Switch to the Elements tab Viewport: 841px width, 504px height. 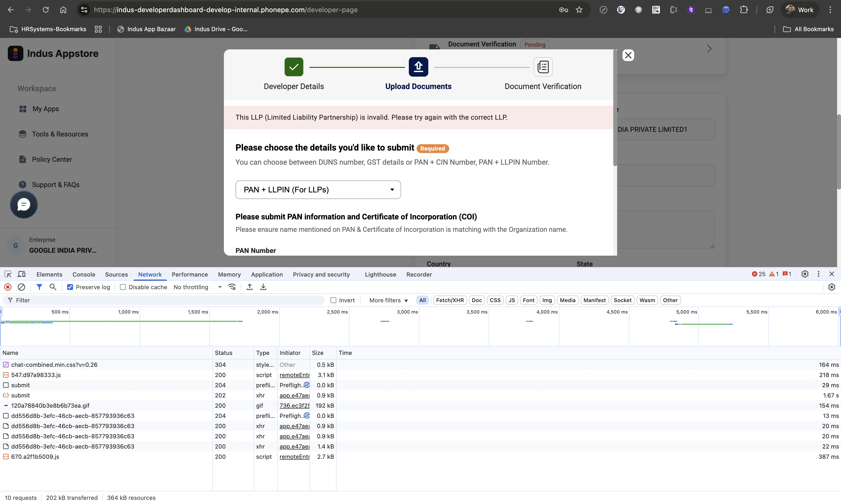coord(49,274)
